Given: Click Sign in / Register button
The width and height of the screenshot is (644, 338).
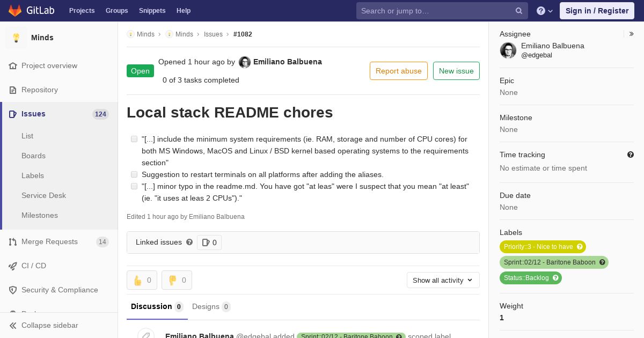Looking at the screenshot, I should click(x=597, y=11).
